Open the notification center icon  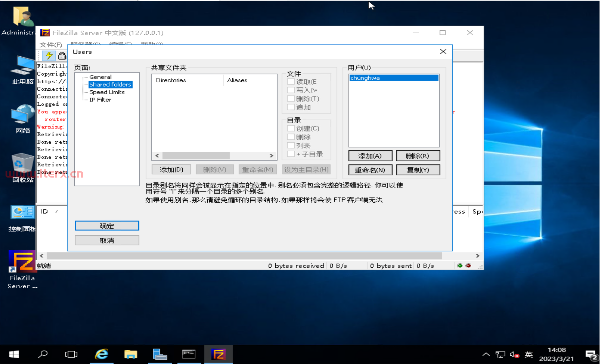[591, 355]
